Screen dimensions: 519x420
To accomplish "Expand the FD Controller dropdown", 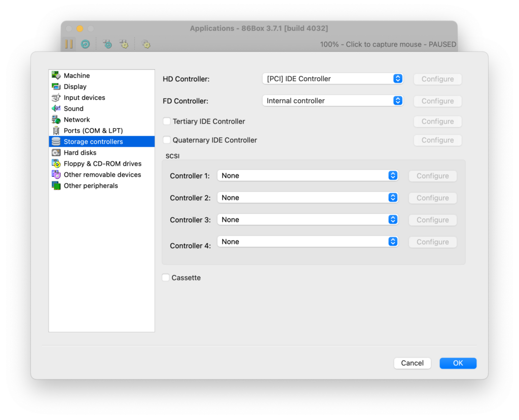I will [332, 101].
